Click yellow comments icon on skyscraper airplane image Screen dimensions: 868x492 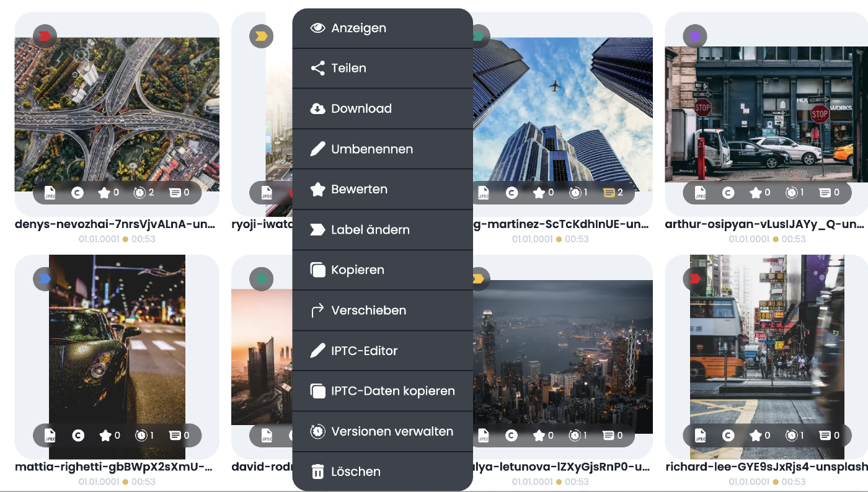coord(609,193)
